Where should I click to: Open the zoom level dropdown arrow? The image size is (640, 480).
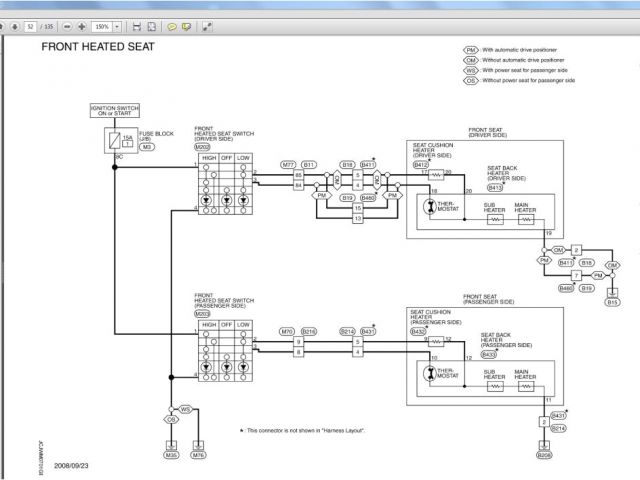[x=117, y=26]
